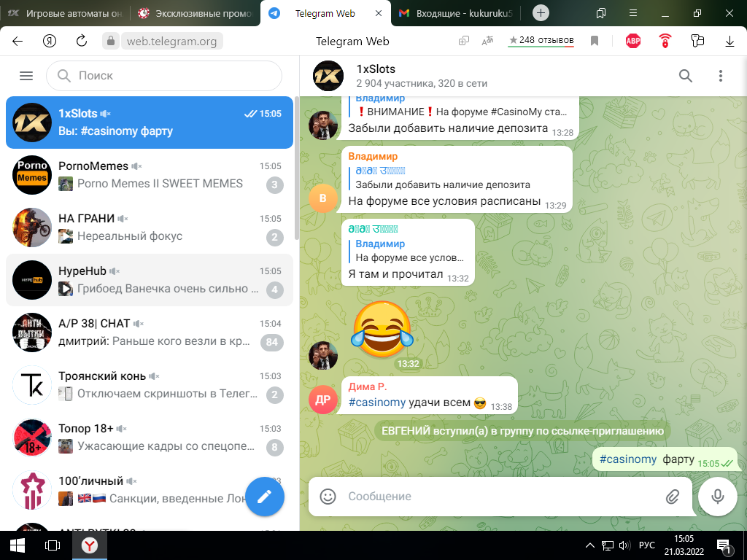Click the paperclip attach file icon
Viewport: 747px width, 560px height.
[672, 497]
